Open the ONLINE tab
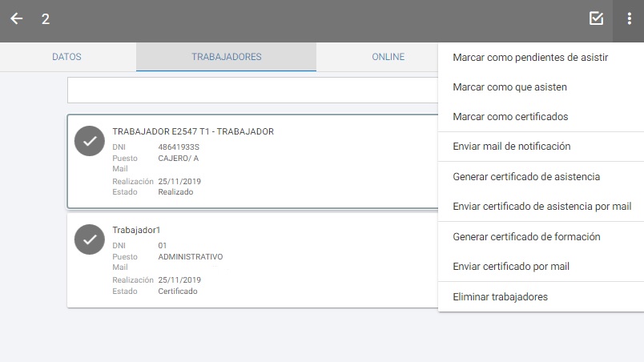This screenshot has height=362, width=644. tap(388, 57)
